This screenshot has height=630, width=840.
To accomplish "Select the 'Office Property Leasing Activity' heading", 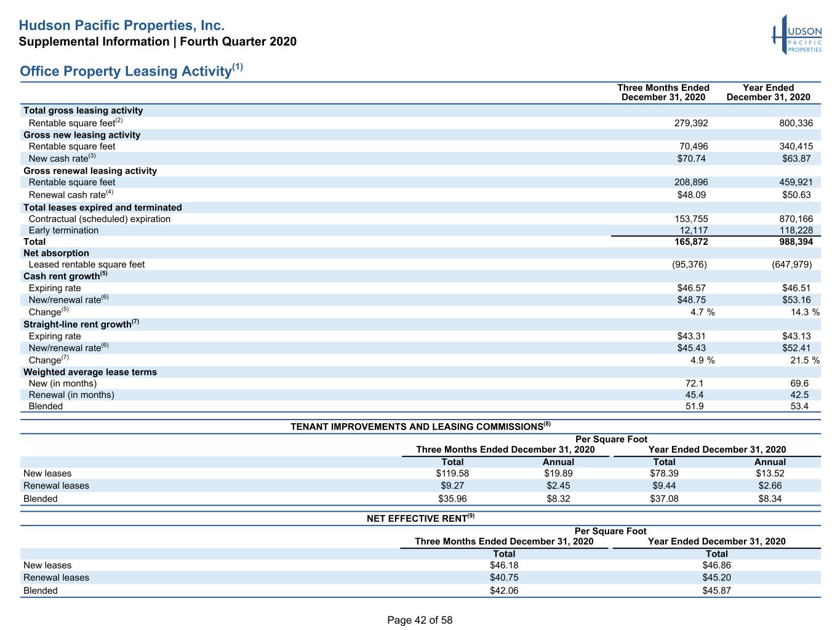I will 132,70.
